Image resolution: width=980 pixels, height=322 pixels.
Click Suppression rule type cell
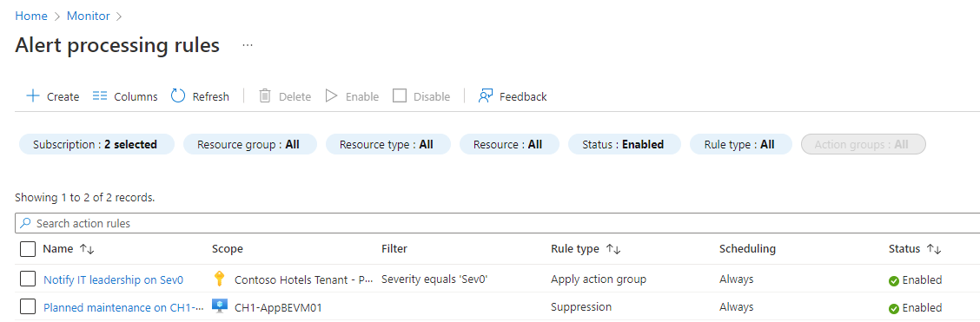[581, 307]
